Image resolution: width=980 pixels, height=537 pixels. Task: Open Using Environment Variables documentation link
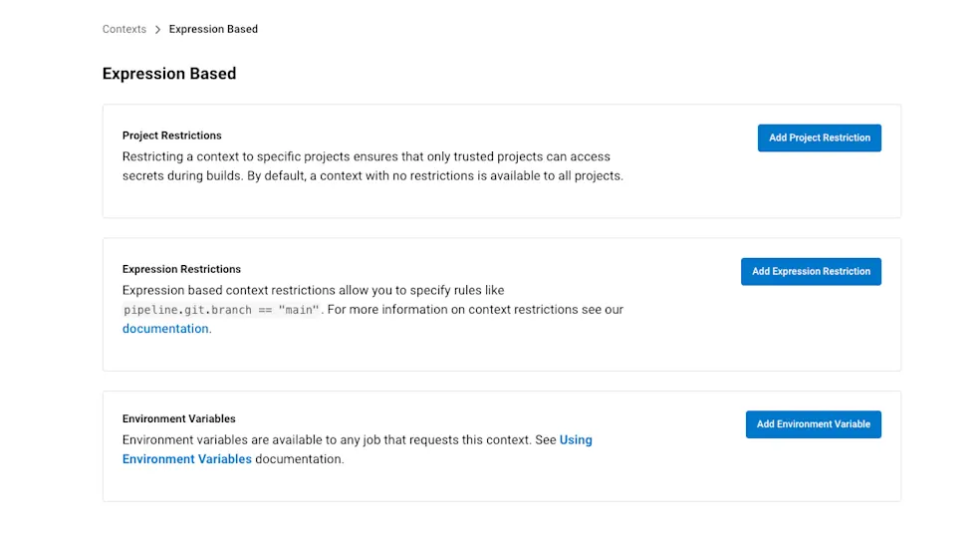pos(357,449)
